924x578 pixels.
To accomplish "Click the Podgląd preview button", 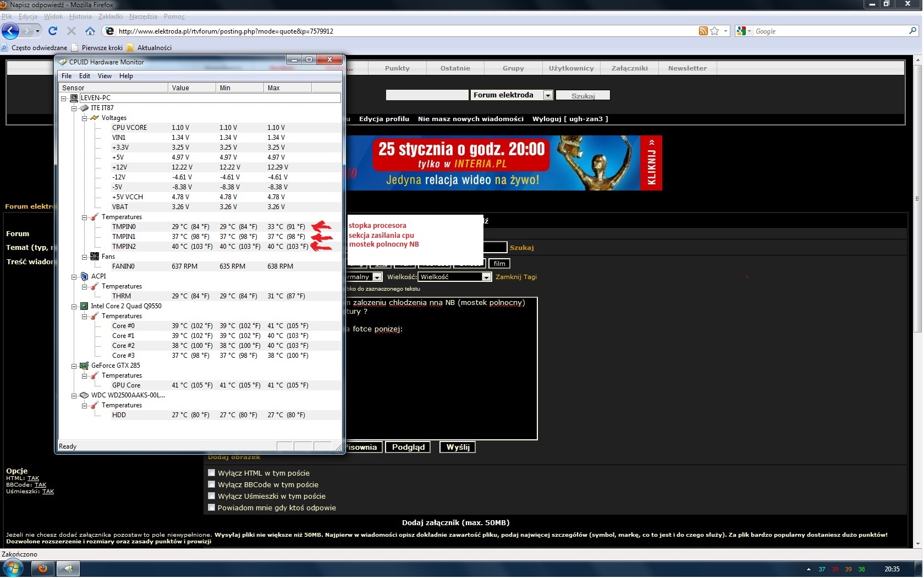I will 408,447.
